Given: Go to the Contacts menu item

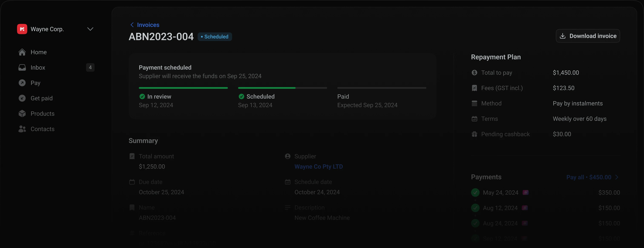Looking at the screenshot, I should click(x=42, y=129).
